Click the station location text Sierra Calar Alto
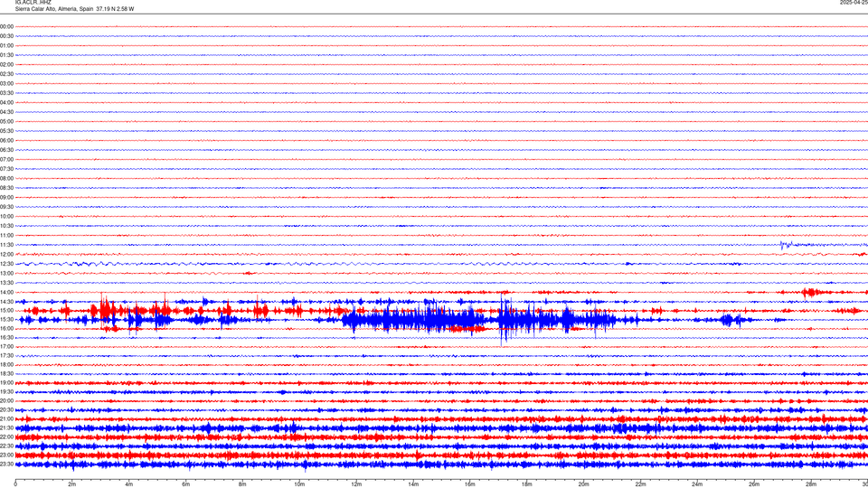The height and width of the screenshot is (488, 868). point(35,9)
